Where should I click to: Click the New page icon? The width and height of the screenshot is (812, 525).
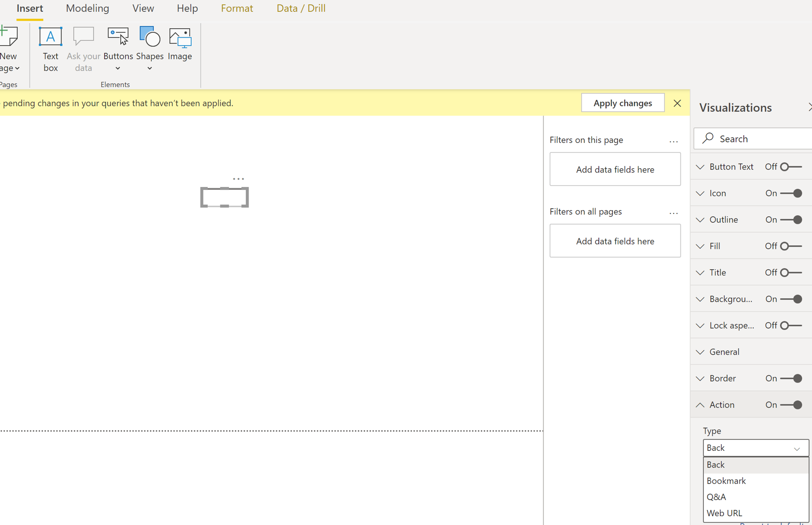point(9,37)
